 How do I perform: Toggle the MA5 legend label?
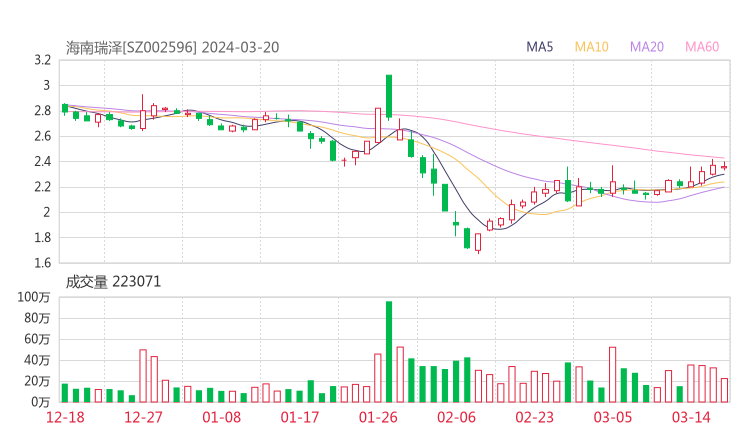coord(541,46)
